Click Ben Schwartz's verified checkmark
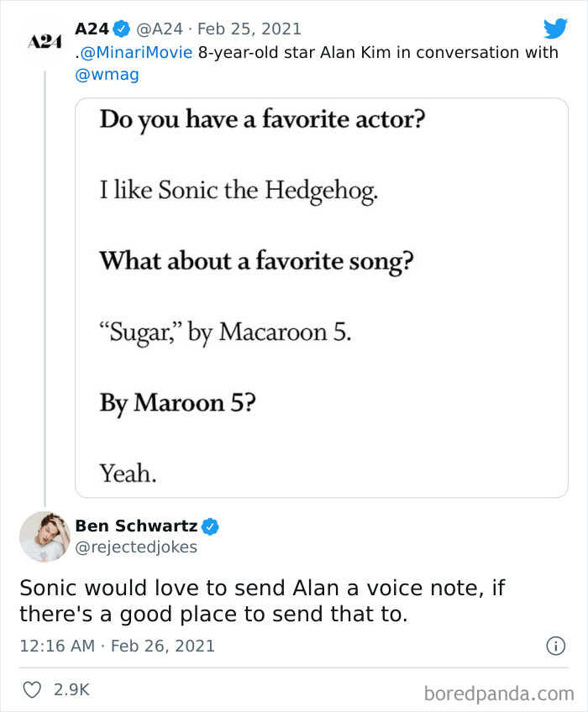Viewport: 588px width, 712px height. 209,526
